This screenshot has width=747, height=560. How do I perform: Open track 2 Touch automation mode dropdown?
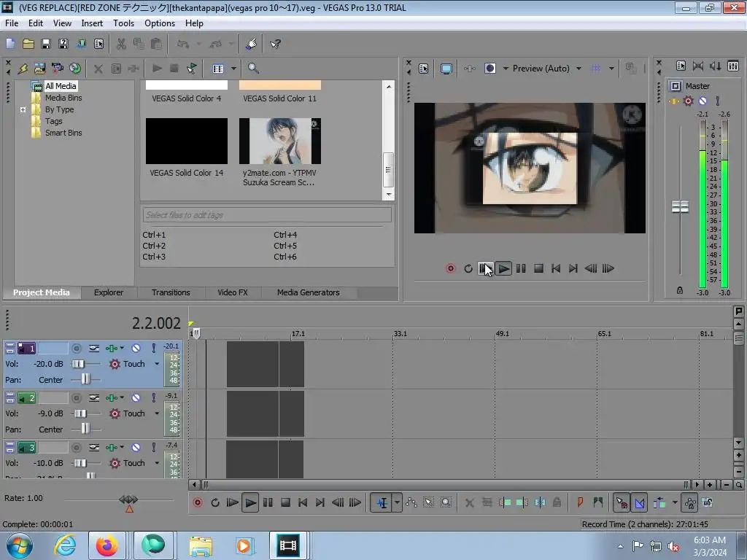157,413
